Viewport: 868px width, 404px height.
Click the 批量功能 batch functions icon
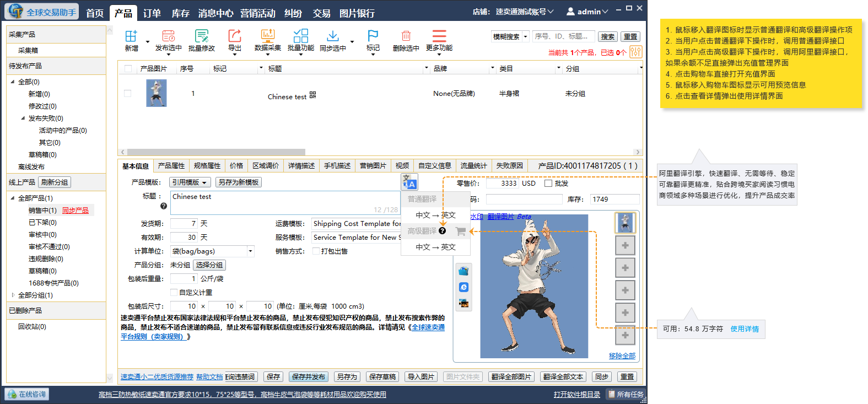coord(301,36)
